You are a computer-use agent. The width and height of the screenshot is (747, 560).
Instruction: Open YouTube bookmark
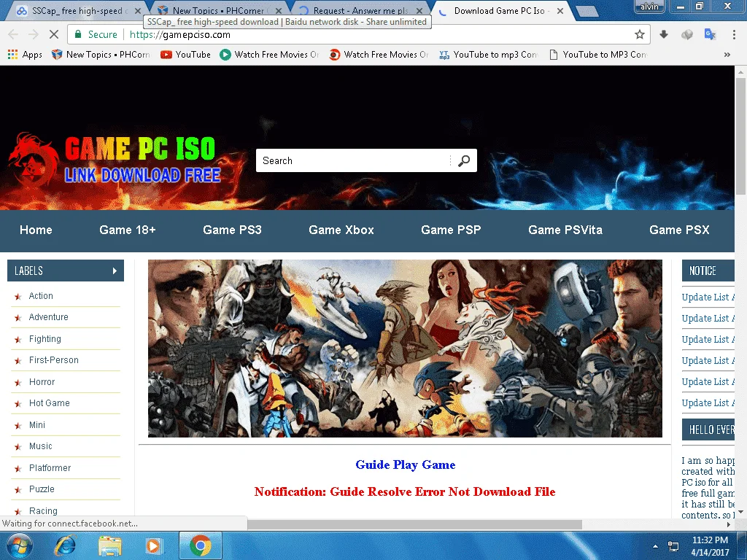(186, 54)
